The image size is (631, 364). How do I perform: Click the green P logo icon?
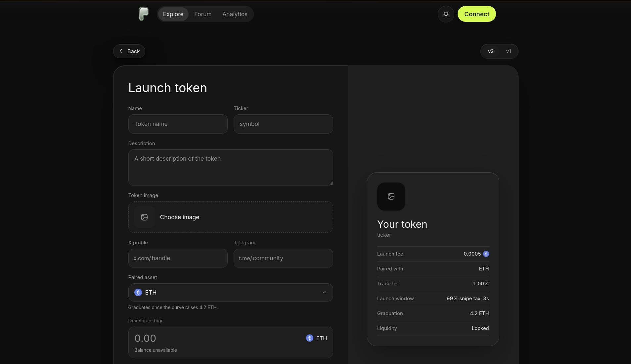[143, 14]
